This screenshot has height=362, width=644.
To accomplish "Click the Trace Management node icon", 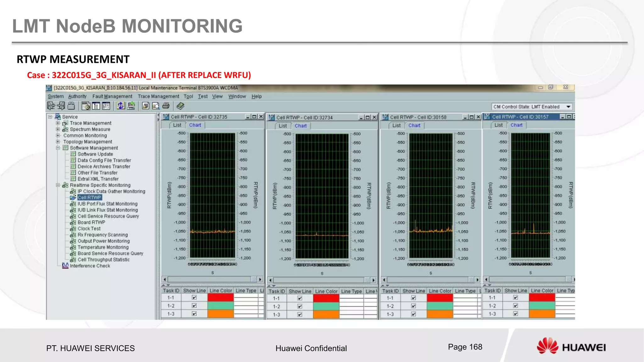I will tap(65, 123).
